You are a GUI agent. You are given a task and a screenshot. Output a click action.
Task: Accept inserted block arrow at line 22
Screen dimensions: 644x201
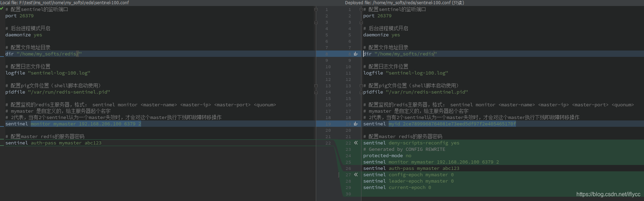tap(356, 143)
